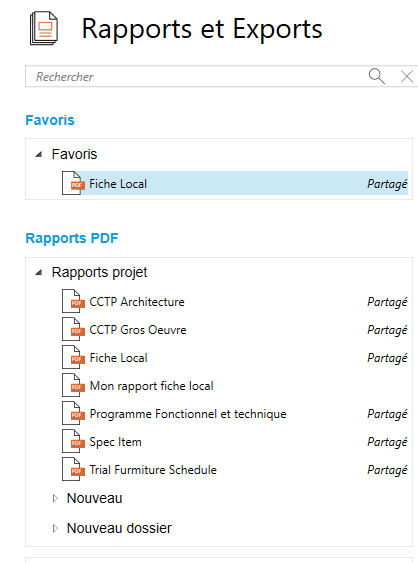Click the blue Favoris section heading
Screen dimensions: 418x563
50,120
